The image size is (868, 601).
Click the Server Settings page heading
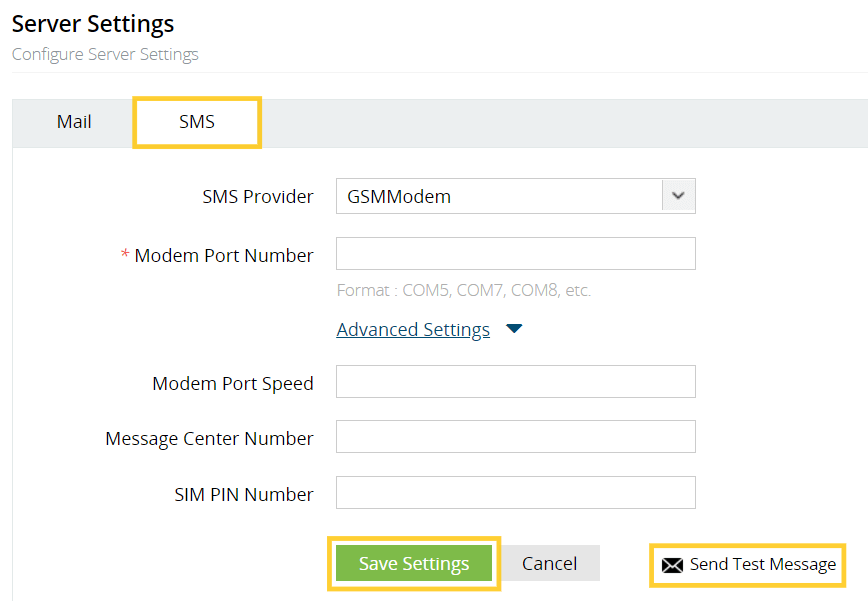click(93, 24)
